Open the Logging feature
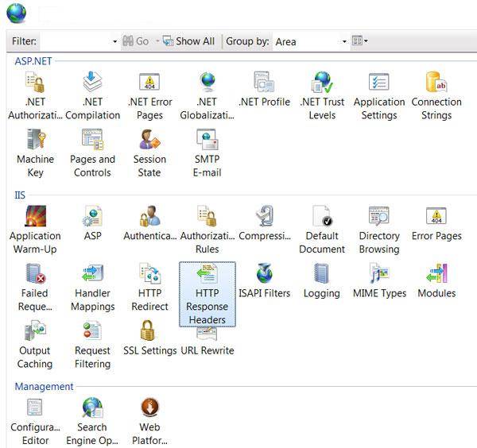 (x=322, y=281)
